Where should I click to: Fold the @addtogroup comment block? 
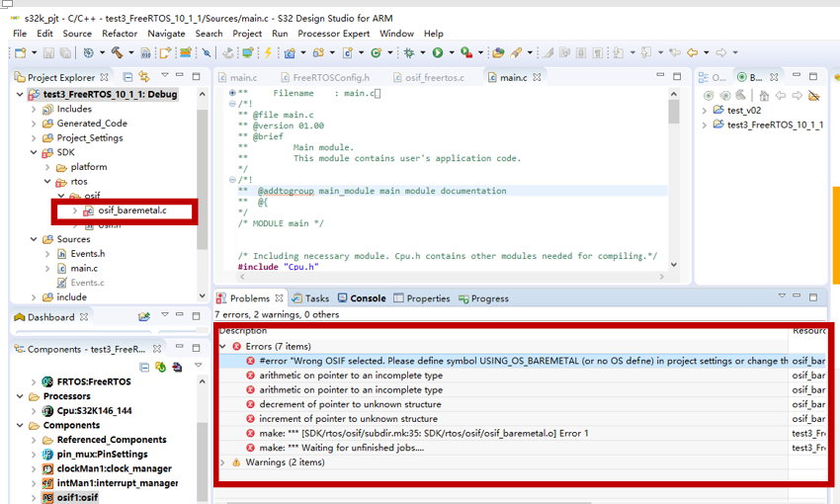[232, 180]
